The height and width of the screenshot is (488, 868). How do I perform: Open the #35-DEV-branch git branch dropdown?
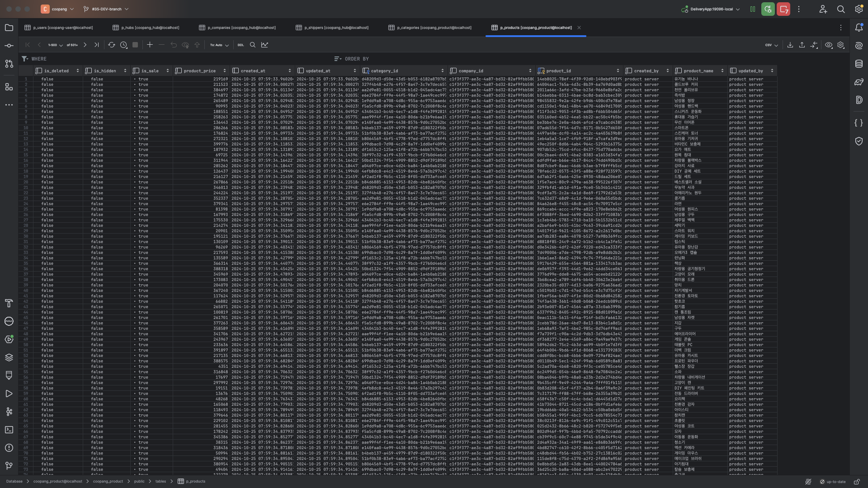click(106, 9)
